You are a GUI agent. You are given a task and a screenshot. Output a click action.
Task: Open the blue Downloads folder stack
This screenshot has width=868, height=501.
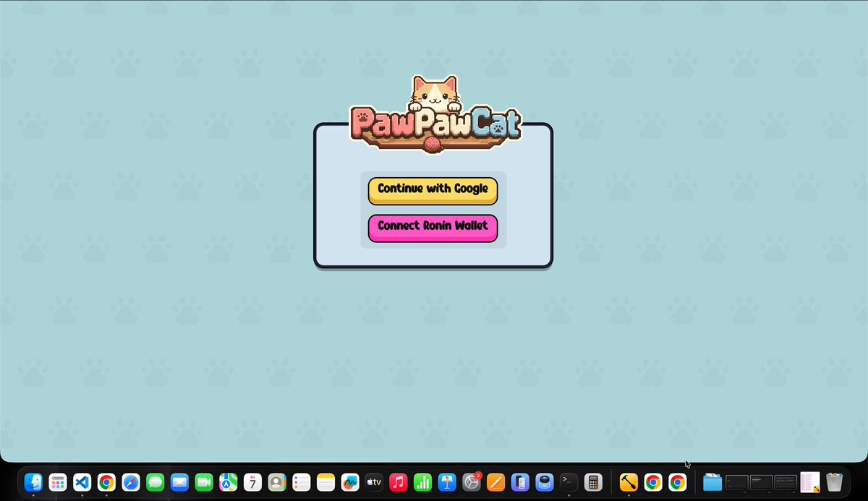tap(712, 482)
